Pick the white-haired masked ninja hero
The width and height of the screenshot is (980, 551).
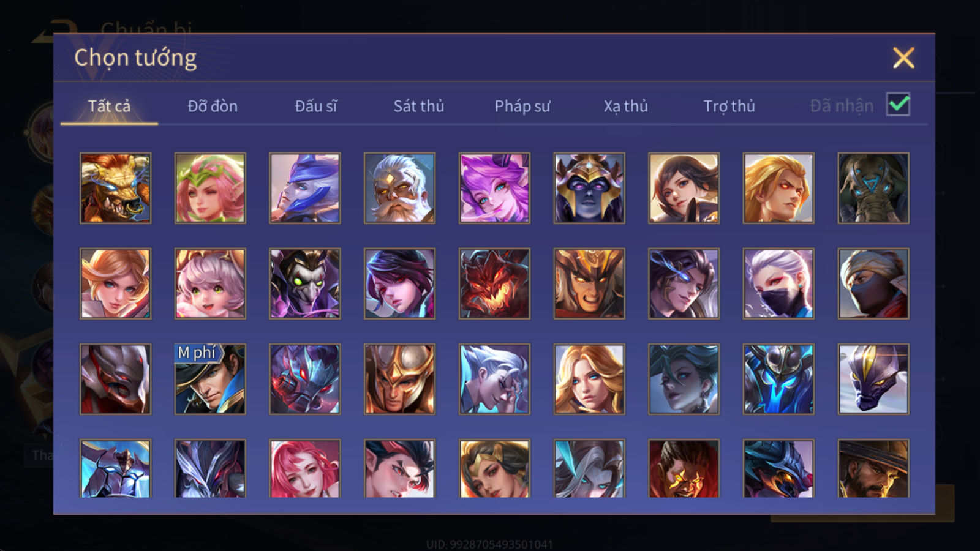[x=778, y=283]
